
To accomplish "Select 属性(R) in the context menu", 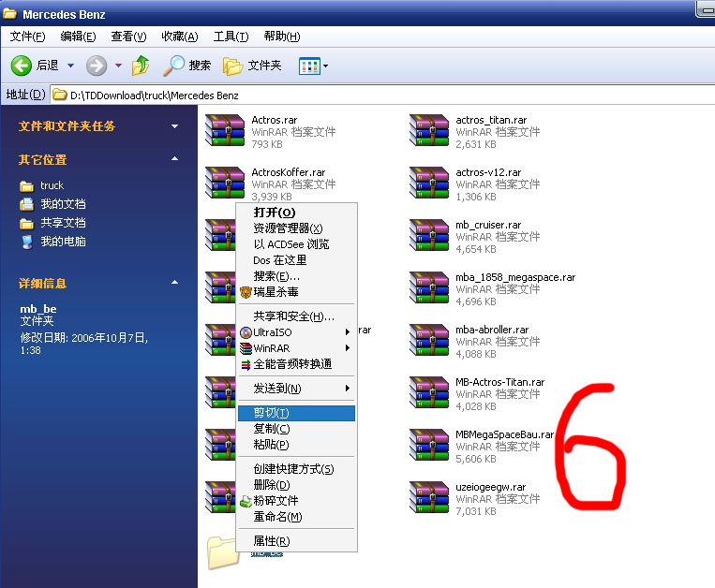I will click(272, 541).
